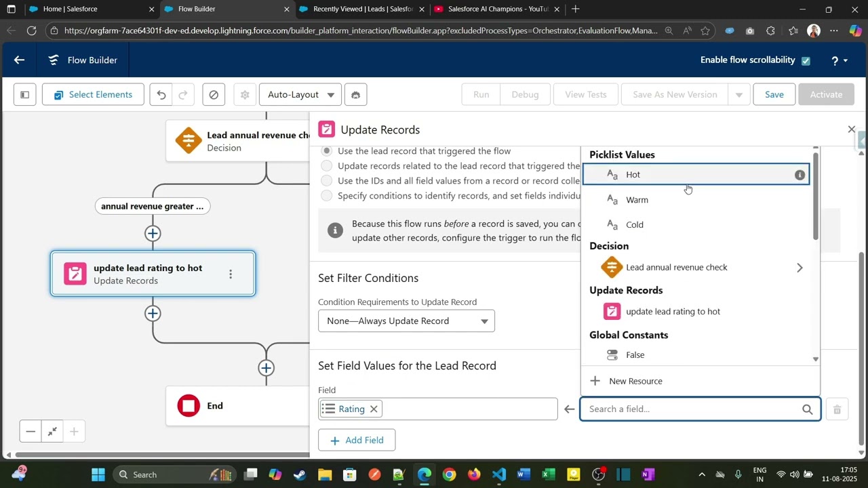Delete the field row with trash icon
The image size is (868, 488).
(837, 409)
